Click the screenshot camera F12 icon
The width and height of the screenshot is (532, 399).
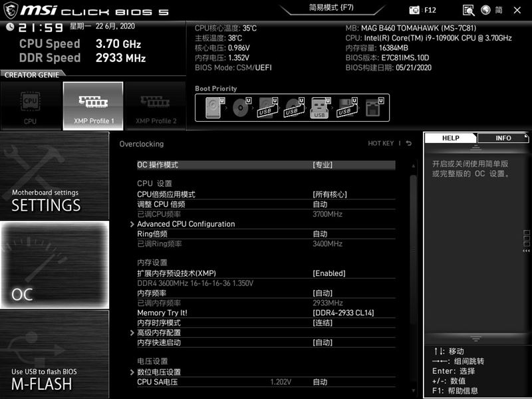[x=414, y=10]
